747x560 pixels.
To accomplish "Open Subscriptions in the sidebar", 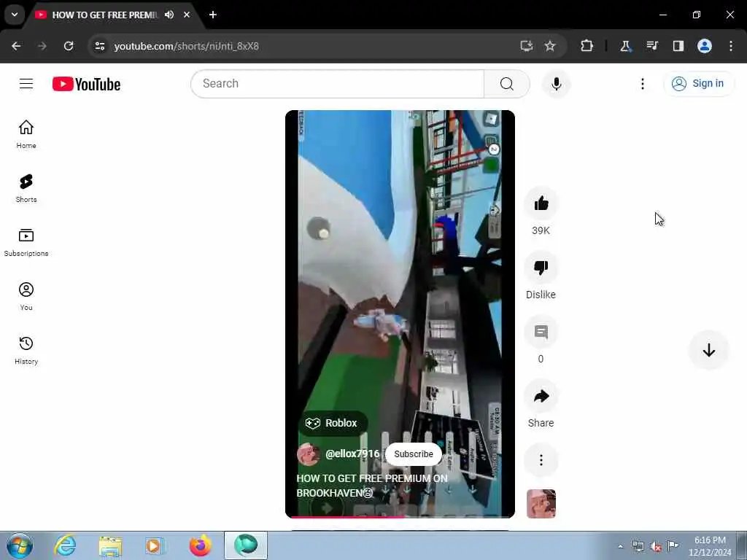I will click(26, 242).
